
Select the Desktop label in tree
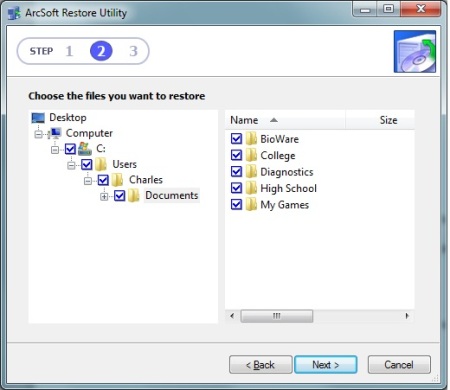(x=68, y=118)
